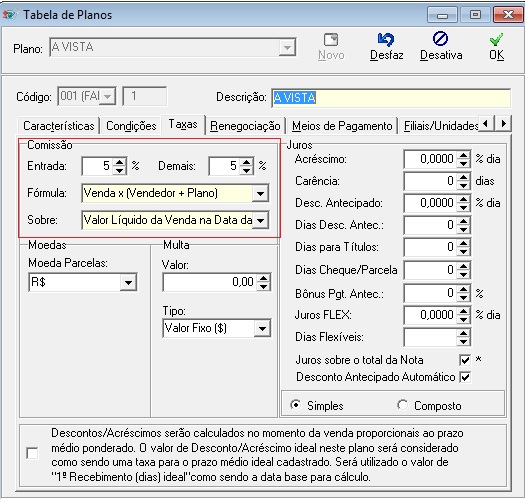Image resolution: width=526 pixels, height=499 pixels.
Task: Open the Código 001 dropdown
Action: 107,97
